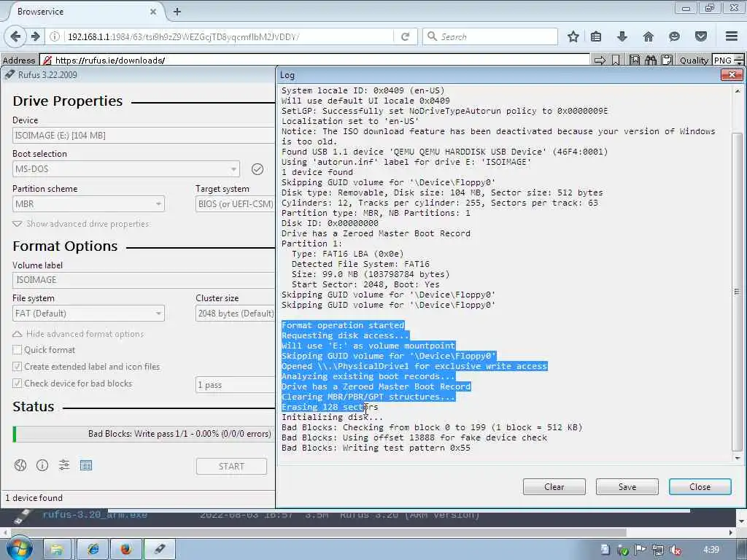Click the Action Center flag tray icon
Image resolution: width=747 pixels, height=560 pixels.
(x=640, y=550)
